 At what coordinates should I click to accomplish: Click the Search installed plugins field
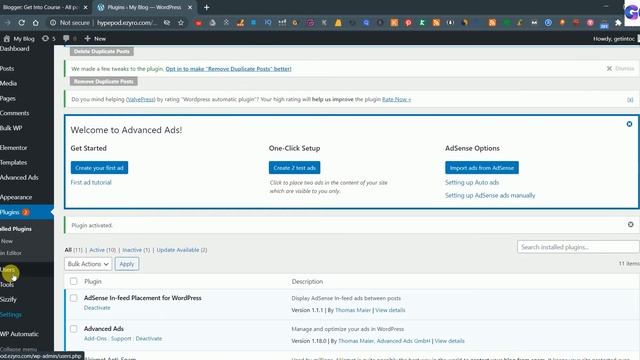coord(578,247)
